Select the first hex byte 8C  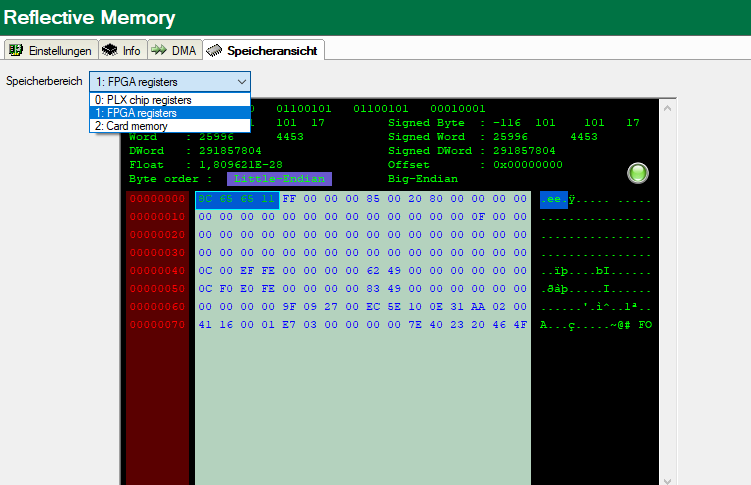(x=205, y=199)
